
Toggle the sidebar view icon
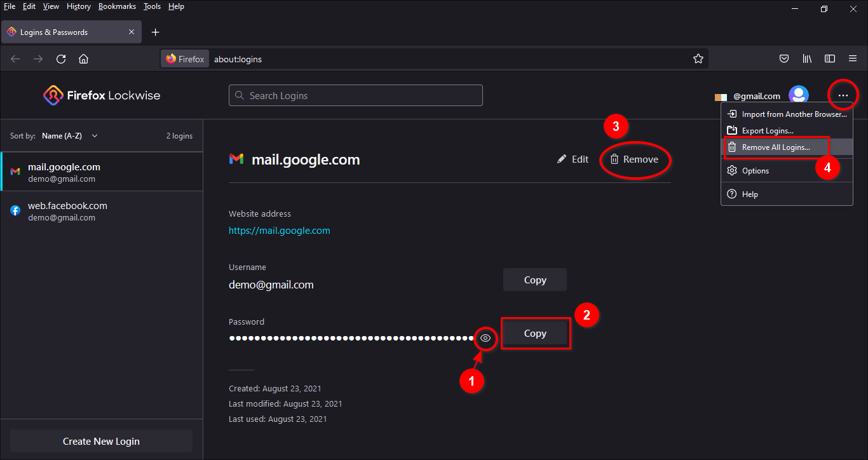830,59
